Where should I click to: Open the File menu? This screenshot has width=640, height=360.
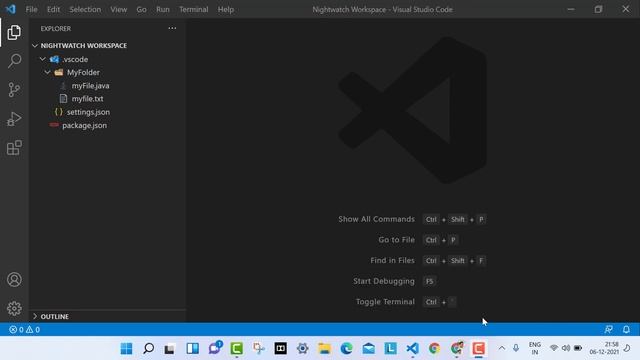[31, 9]
